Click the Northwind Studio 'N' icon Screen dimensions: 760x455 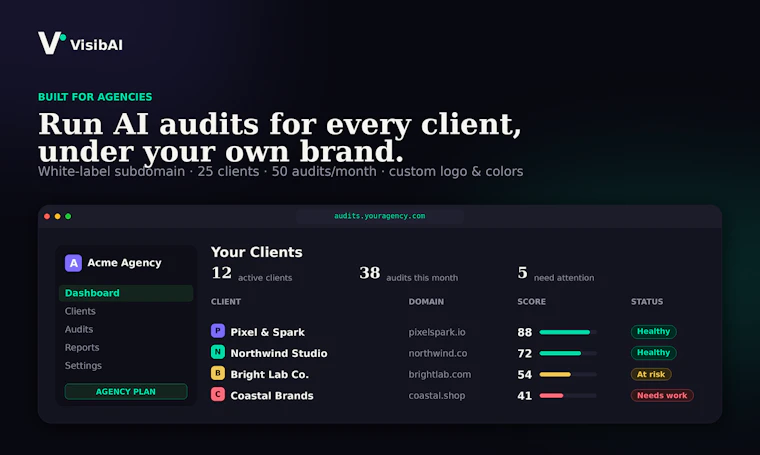[x=218, y=352]
